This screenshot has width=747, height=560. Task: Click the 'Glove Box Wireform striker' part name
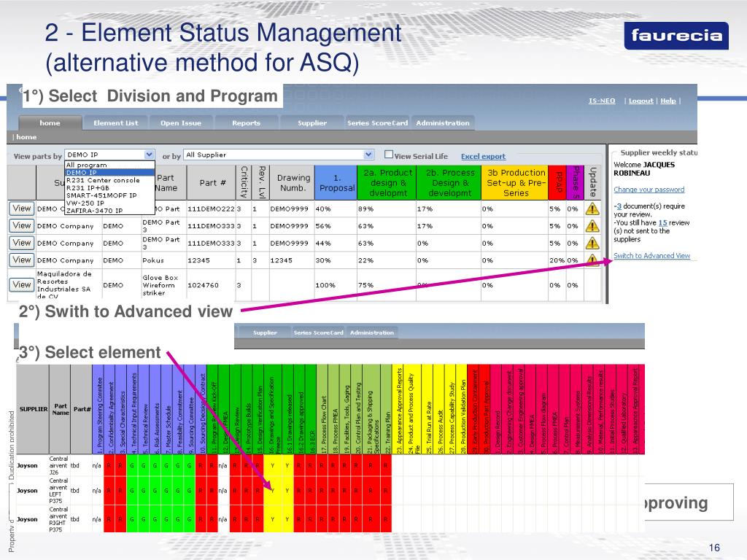[160, 285]
